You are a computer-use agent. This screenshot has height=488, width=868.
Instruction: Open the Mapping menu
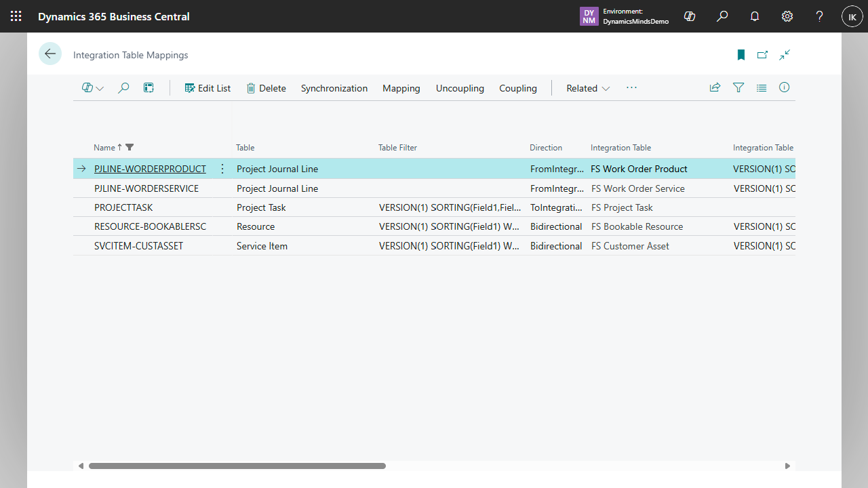pos(401,88)
